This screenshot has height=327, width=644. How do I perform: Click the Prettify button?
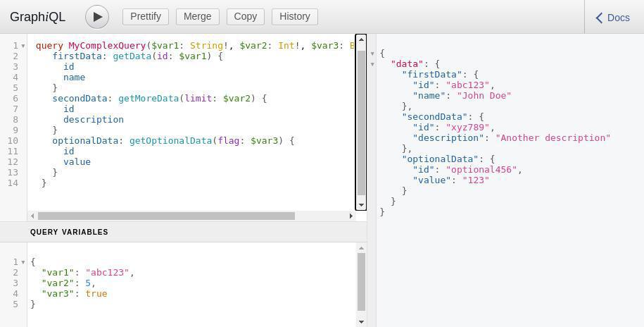pos(146,16)
